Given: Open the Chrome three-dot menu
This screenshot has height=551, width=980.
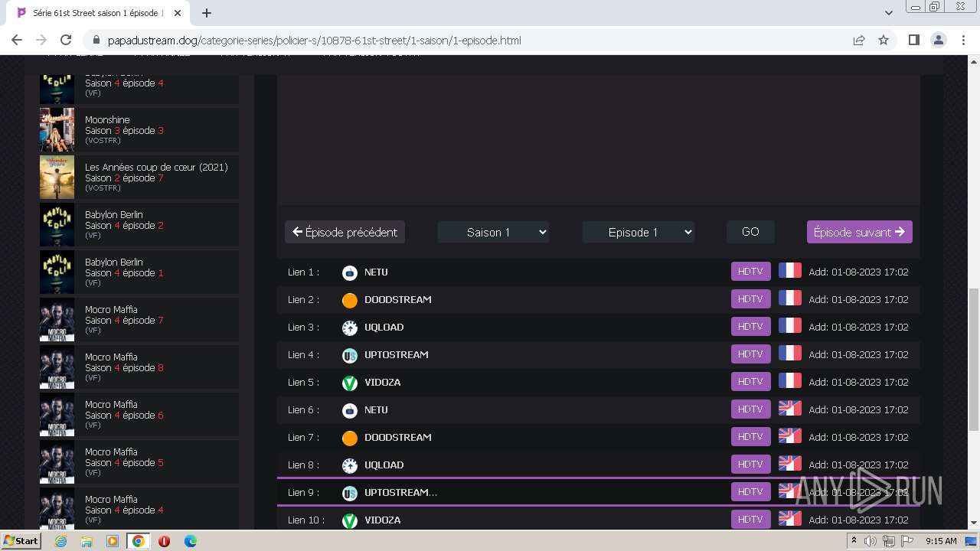Looking at the screenshot, I should (x=962, y=40).
